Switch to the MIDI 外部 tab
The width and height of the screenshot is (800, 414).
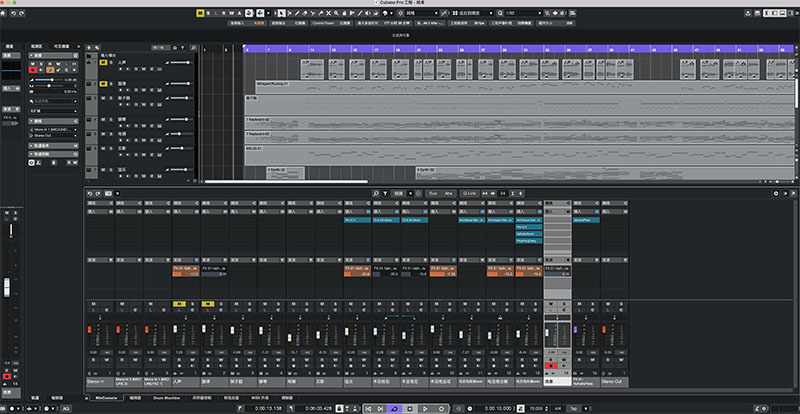260,398
